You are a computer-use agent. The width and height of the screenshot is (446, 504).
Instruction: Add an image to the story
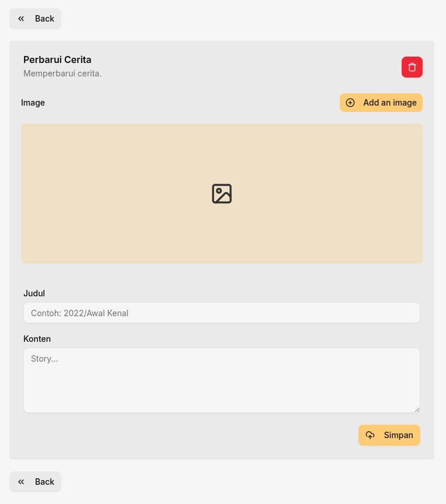381,103
